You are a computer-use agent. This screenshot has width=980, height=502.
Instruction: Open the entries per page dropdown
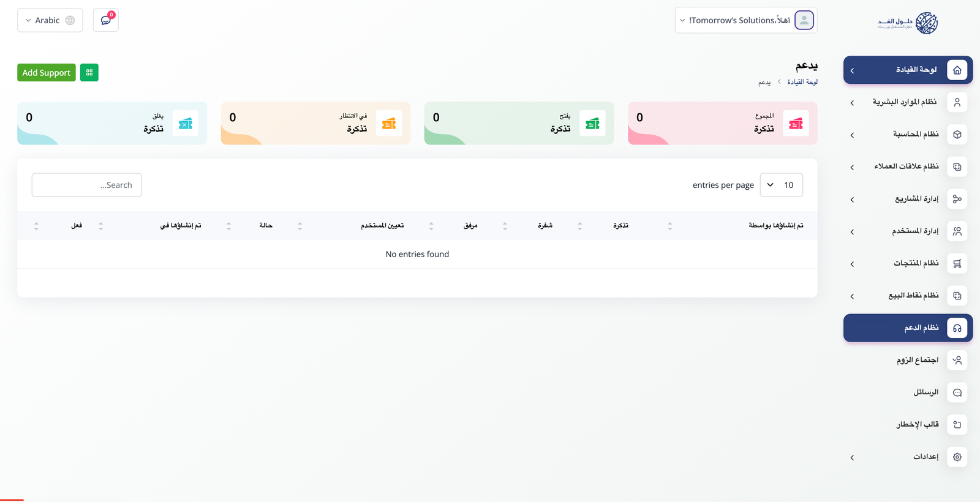[x=781, y=185]
